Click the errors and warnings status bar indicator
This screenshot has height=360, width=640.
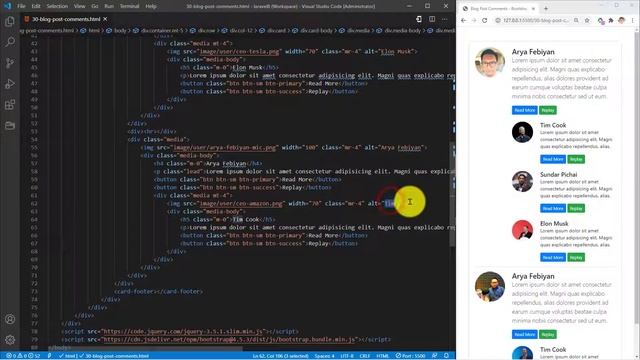[23, 356]
